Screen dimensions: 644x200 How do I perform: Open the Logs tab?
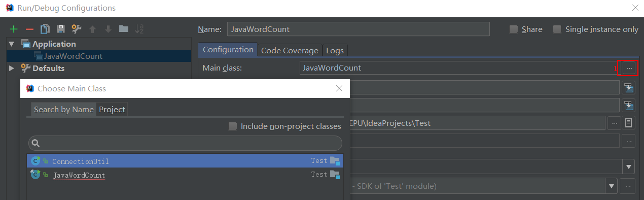335,50
